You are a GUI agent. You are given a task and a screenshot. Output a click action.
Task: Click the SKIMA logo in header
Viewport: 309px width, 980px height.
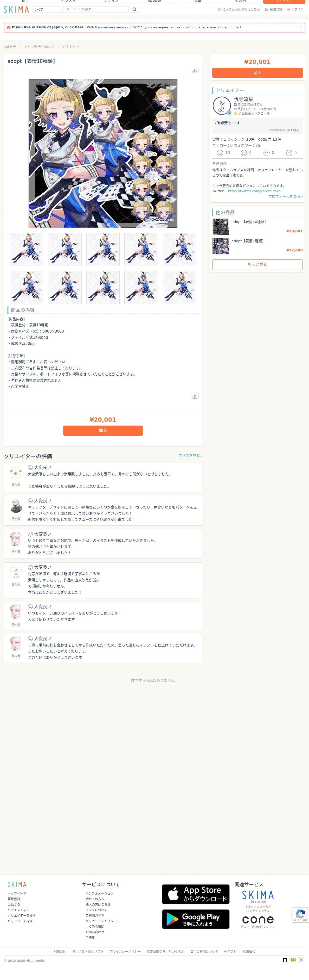click(16, 10)
